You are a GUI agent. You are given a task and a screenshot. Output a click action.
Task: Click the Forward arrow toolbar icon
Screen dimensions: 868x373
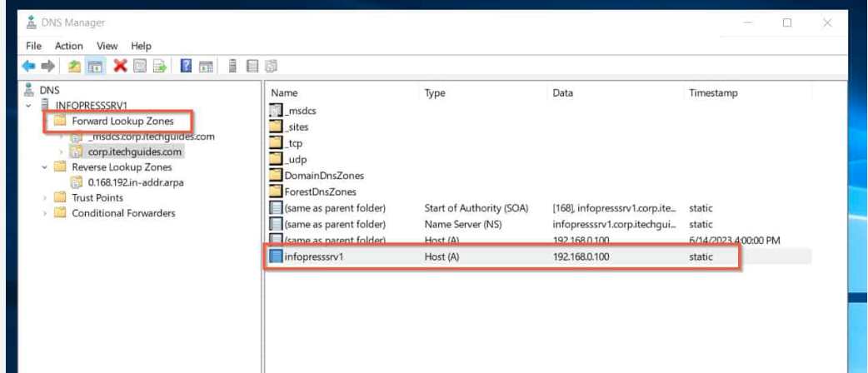(x=48, y=66)
